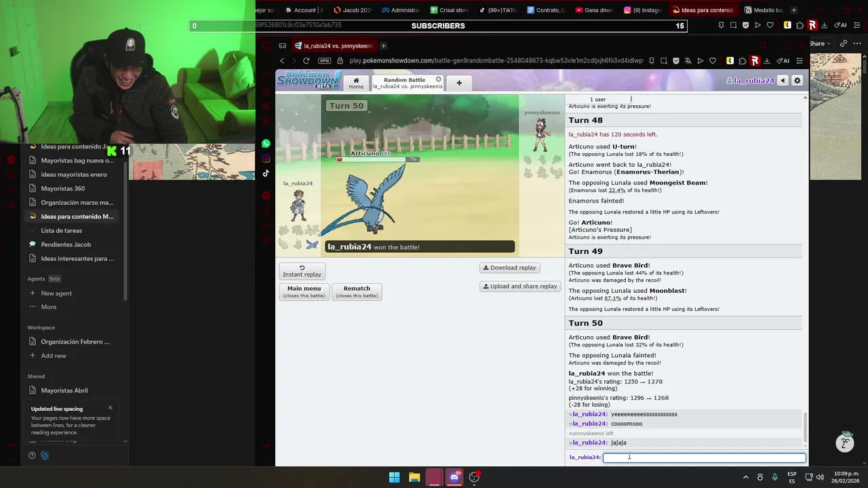
Task: Switch to the Medallo browser tab
Action: click(764, 10)
